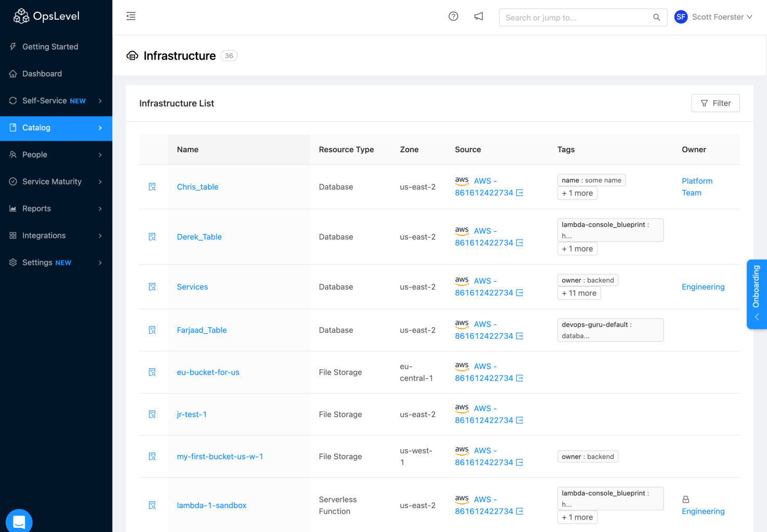Viewport: 767px width, 532px height.
Task: Expand the Catalog menu chevron
Action: point(100,128)
